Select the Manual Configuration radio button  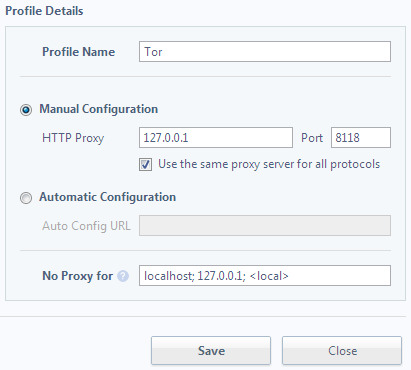click(x=26, y=110)
